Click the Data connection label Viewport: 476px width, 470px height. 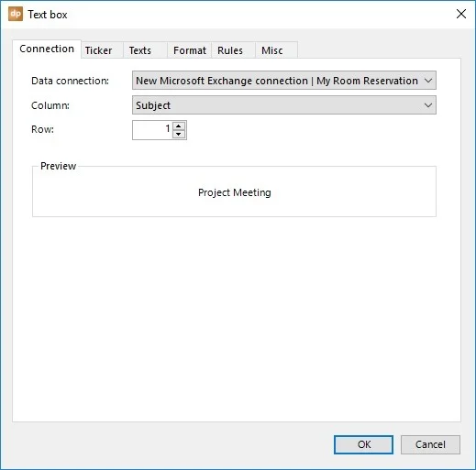(70, 81)
